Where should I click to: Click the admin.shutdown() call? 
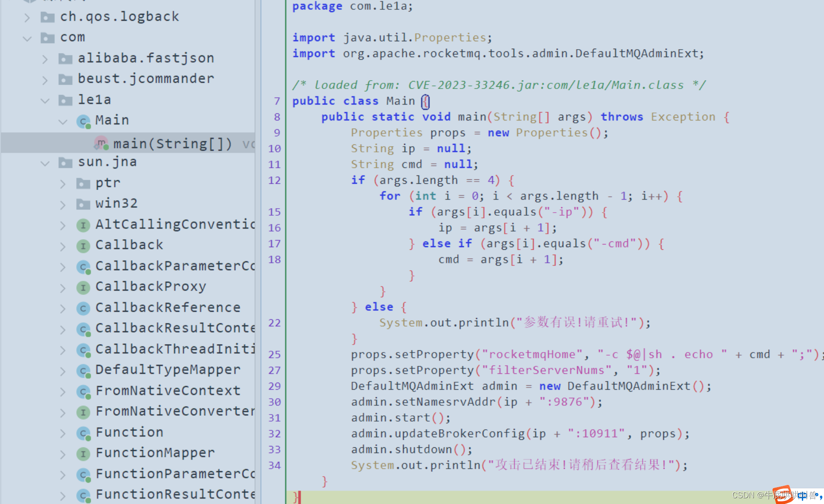(412, 450)
